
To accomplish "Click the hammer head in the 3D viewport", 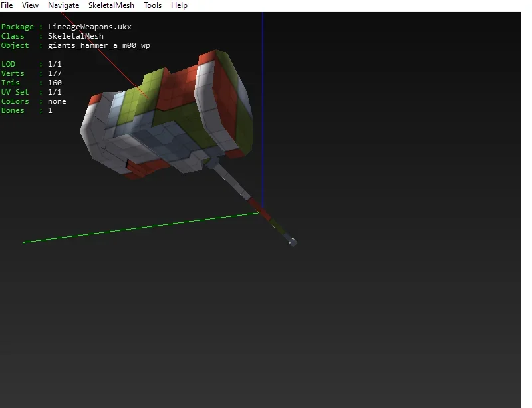I will coord(166,114).
